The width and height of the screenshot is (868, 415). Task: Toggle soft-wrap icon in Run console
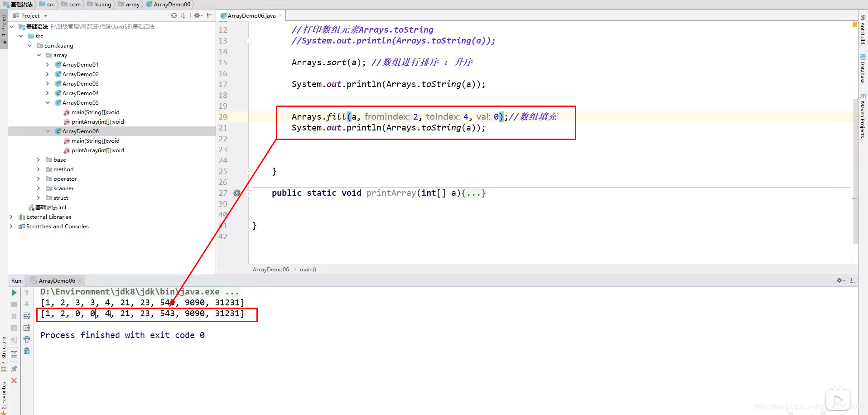[27, 316]
